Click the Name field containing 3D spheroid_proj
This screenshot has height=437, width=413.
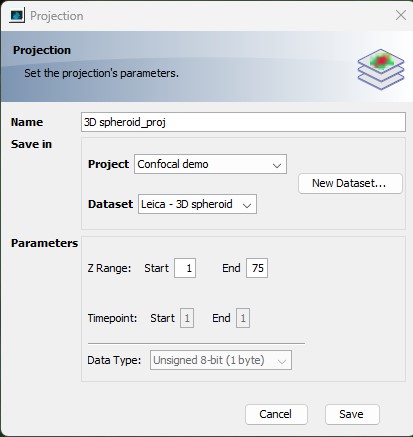pyautogui.click(x=243, y=122)
